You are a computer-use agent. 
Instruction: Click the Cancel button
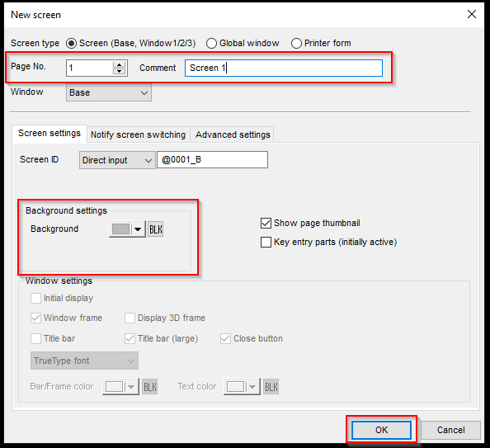[x=450, y=430]
